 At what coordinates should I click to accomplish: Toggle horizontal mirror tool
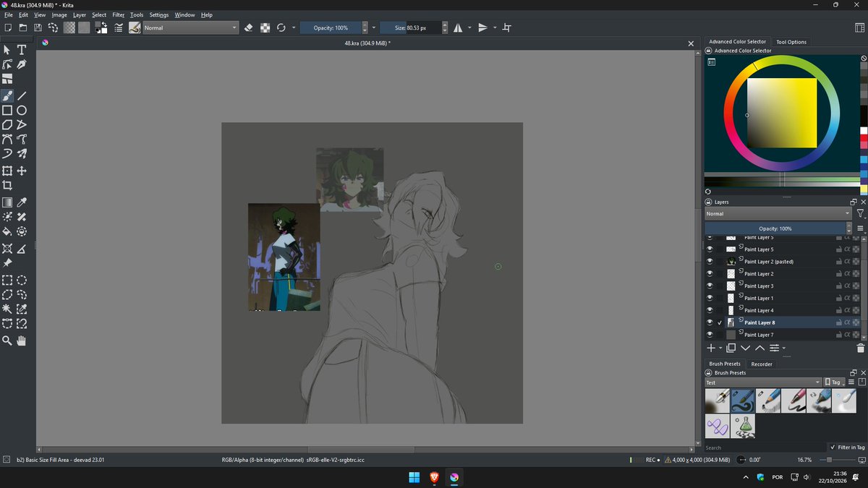point(458,27)
